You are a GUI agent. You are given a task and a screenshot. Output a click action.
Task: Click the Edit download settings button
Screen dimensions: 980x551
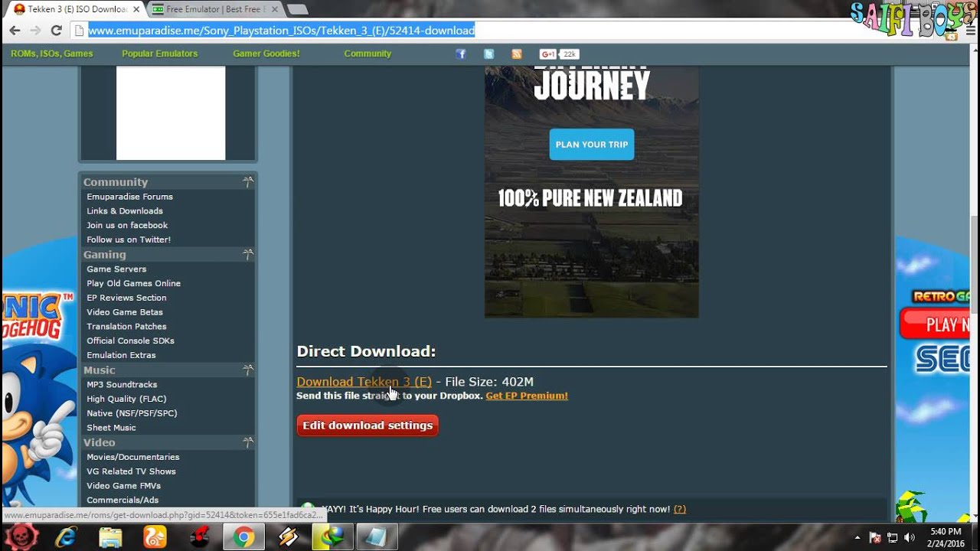pyautogui.click(x=367, y=425)
